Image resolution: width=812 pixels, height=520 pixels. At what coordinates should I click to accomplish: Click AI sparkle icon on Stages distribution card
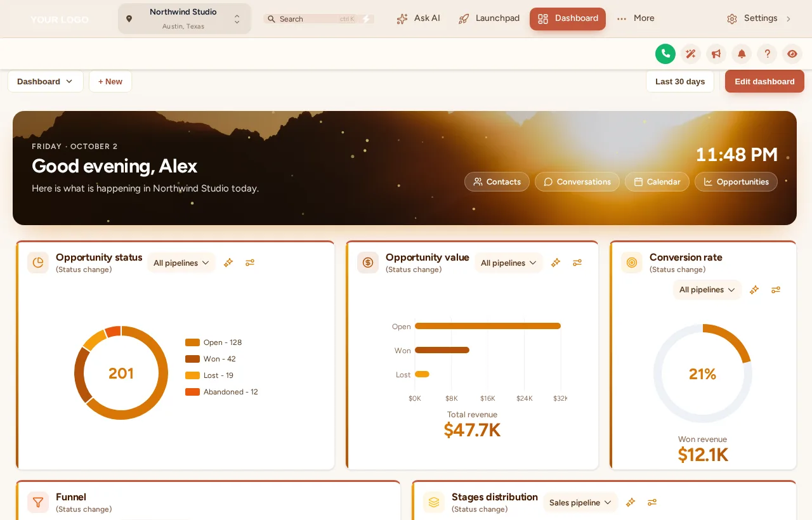(631, 502)
